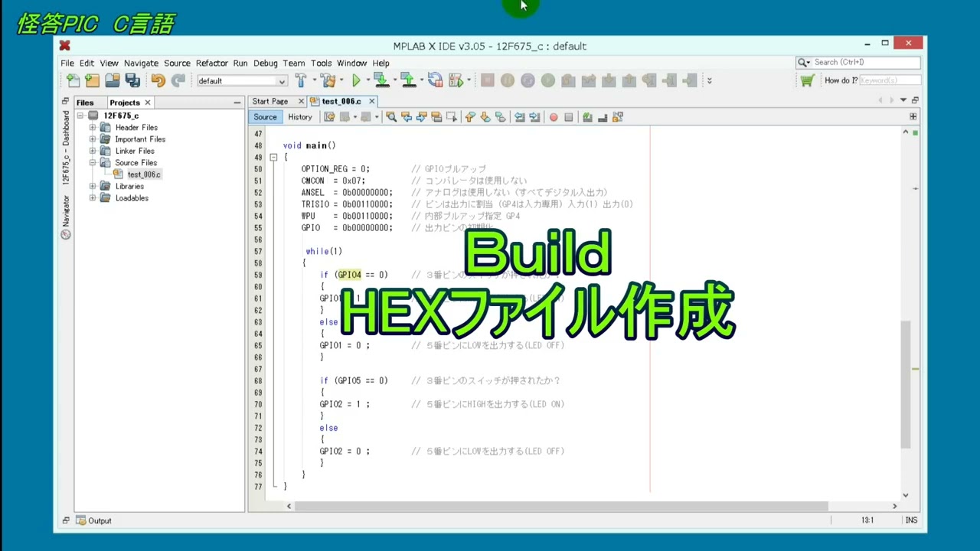The image size is (980, 551).
Task: Open the search options magnifier dropdown
Action: (x=804, y=62)
